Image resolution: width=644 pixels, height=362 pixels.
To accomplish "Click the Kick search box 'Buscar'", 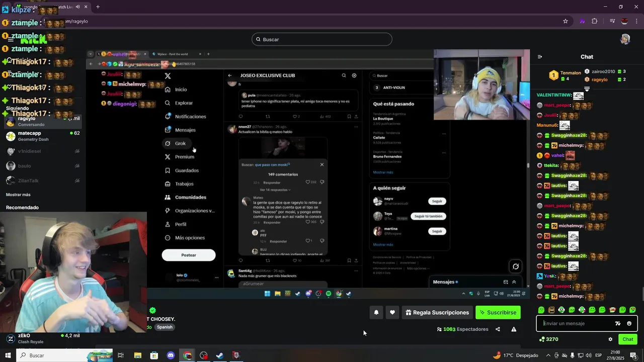I will click(x=322, y=39).
